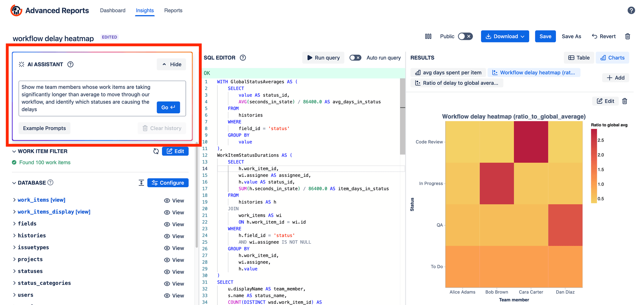Enable the Auto run query toggle
This screenshot has height=305, width=644.
[355, 58]
